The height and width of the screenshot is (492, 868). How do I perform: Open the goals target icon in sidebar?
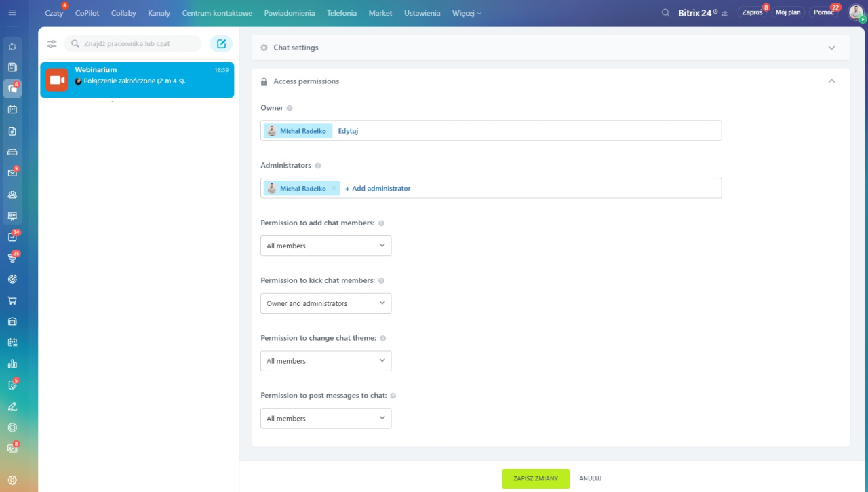[x=12, y=279]
